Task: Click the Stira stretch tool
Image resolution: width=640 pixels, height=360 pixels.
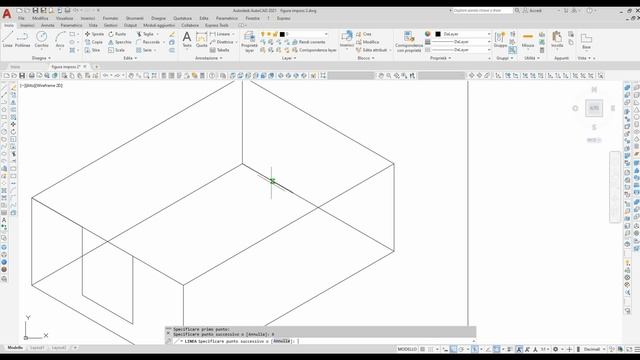Action: point(93,50)
